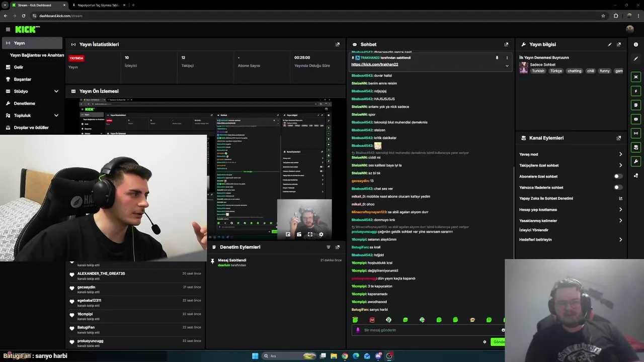Screen dimensions: 644x362
Task: Open Yapay Zeka ile Sohbet Denetimi
Action: 571,199
